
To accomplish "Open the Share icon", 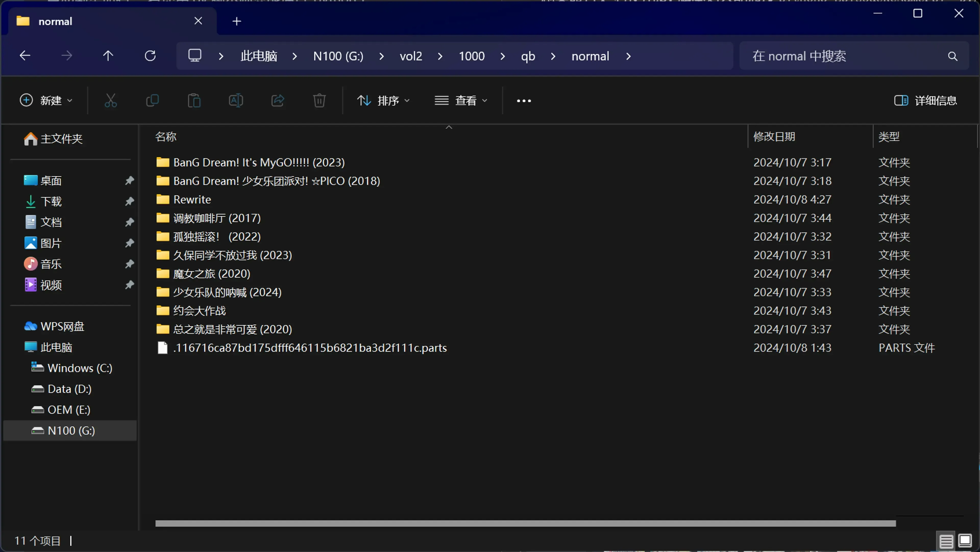I will tap(277, 100).
